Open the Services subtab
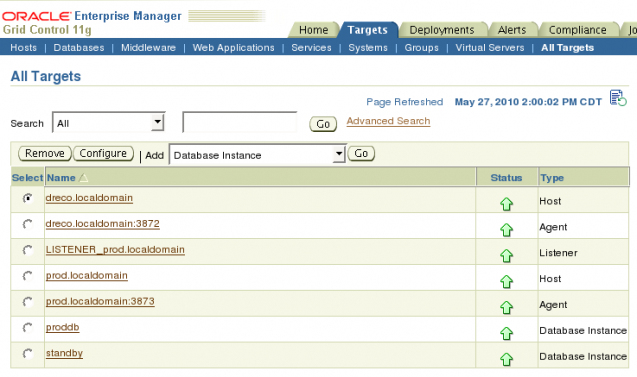Viewport: 637px width, 377px height. pos(311,48)
